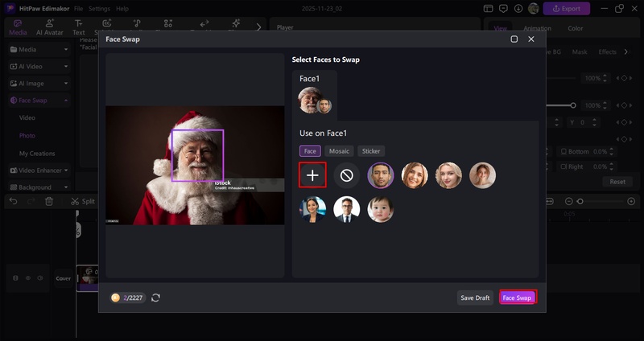Fit timeline to window icon
Screen dimensions: 644x341
click(550, 201)
